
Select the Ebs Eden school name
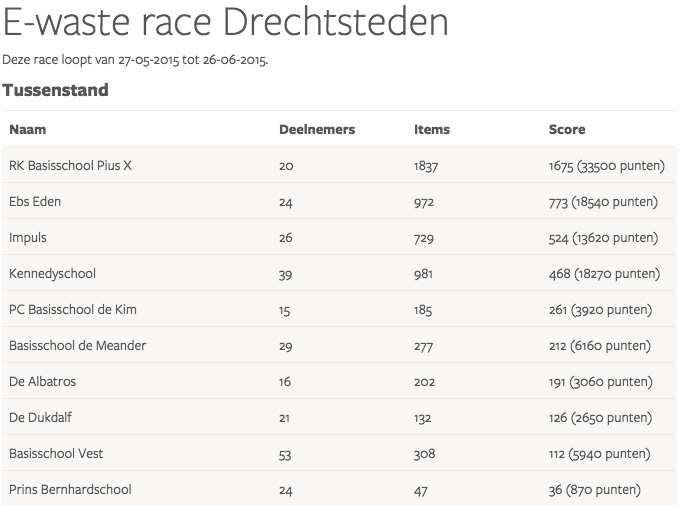click(35, 202)
